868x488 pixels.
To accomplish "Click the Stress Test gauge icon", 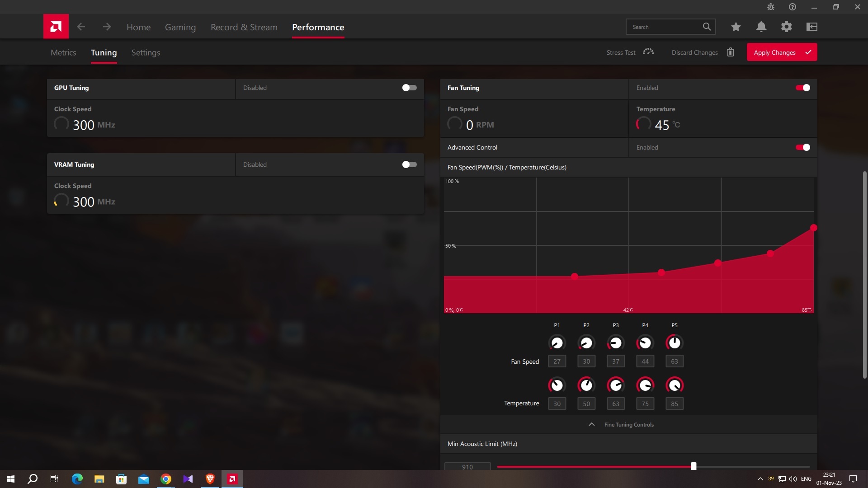I will coord(648,52).
